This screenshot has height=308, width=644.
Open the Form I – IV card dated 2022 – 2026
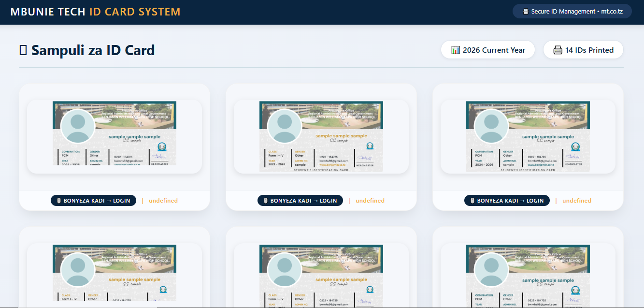(321, 137)
